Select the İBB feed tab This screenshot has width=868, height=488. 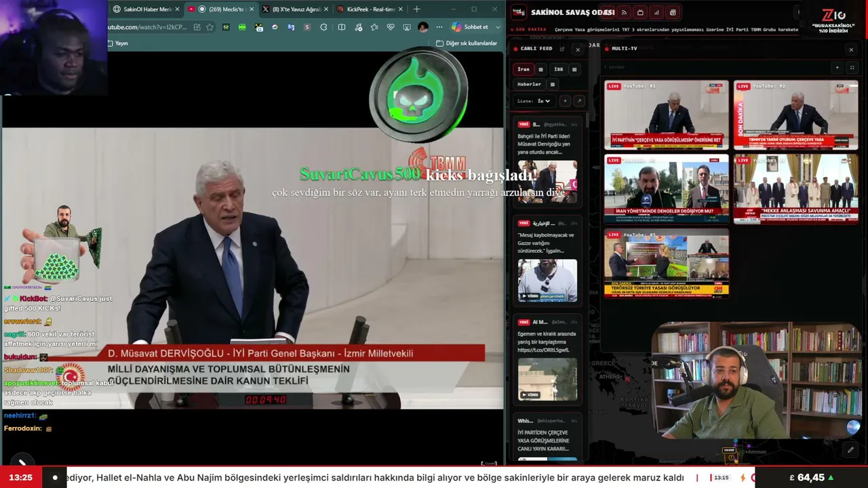pos(558,69)
